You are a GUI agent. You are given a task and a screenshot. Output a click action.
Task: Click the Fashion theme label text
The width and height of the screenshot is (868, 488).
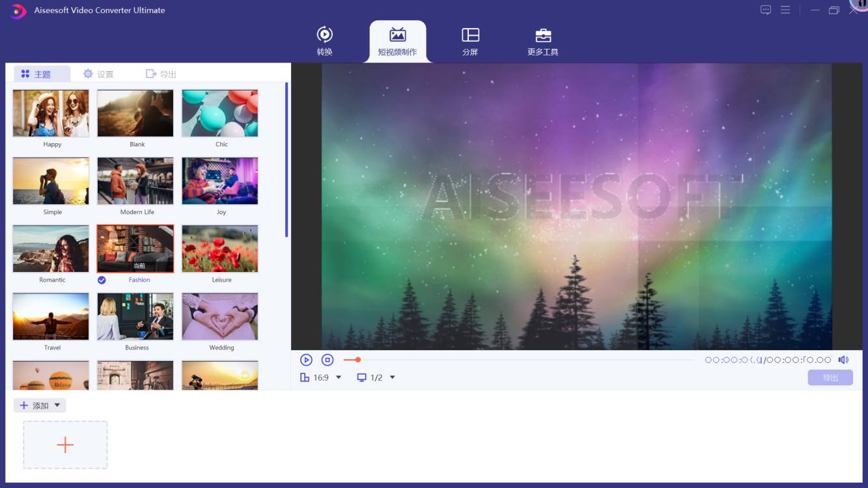[x=139, y=280]
